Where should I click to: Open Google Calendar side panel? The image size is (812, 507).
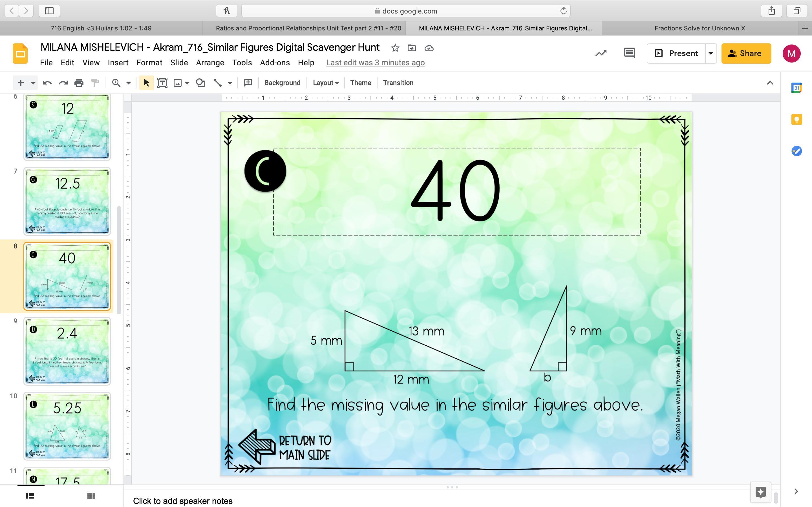pos(796,88)
